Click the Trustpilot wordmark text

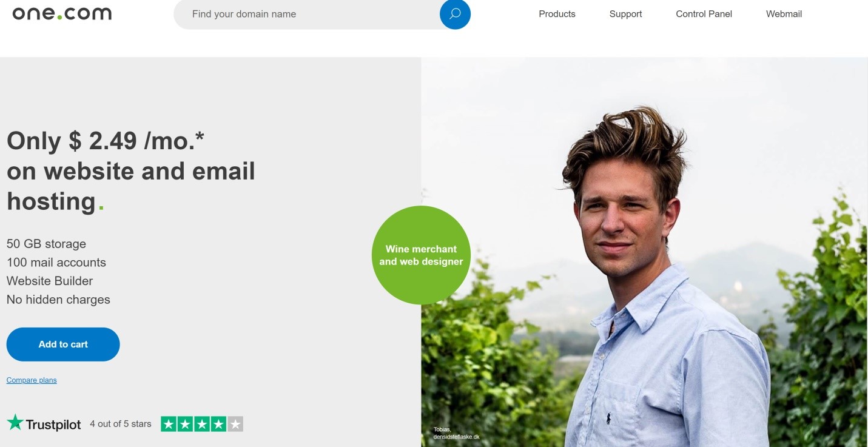pyautogui.click(x=53, y=425)
